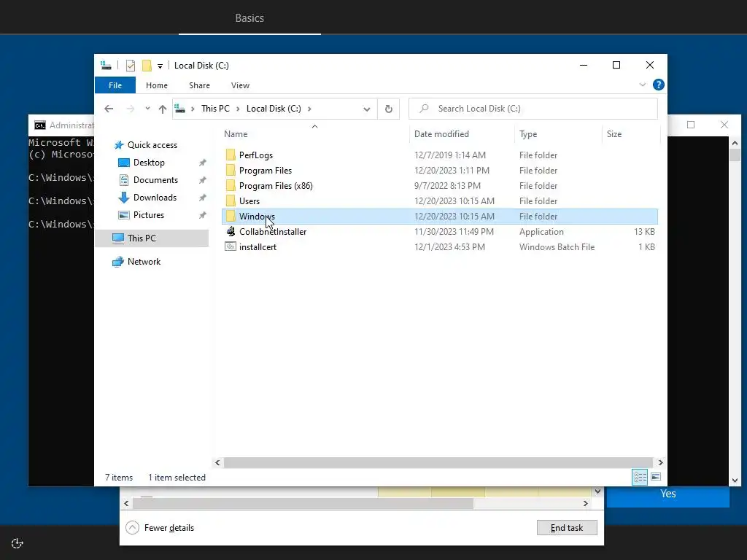The image size is (747, 560).
Task: Select the Program Files (x86) folder icon
Action: (x=231, y=185)
